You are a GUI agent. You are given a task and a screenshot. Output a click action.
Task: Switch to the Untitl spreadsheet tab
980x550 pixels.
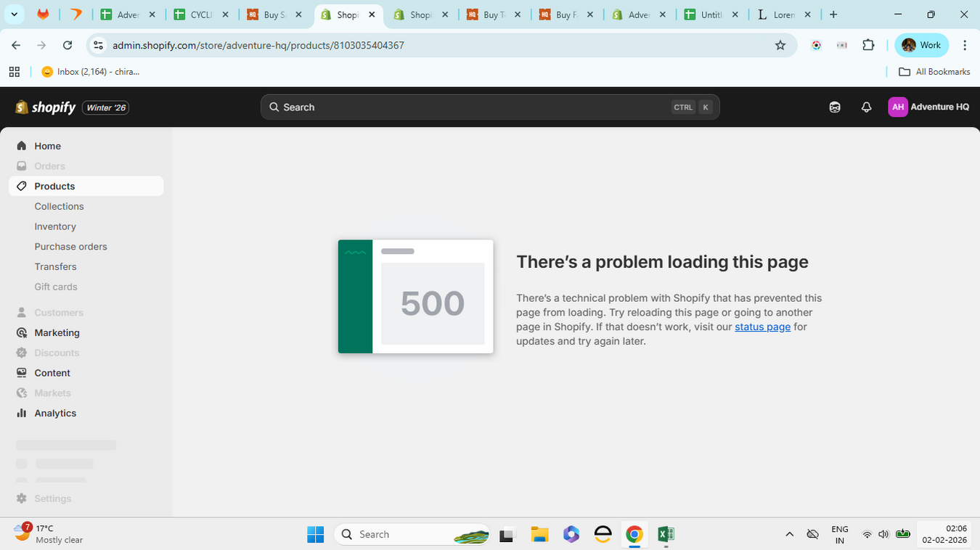(x=712, y=15)
